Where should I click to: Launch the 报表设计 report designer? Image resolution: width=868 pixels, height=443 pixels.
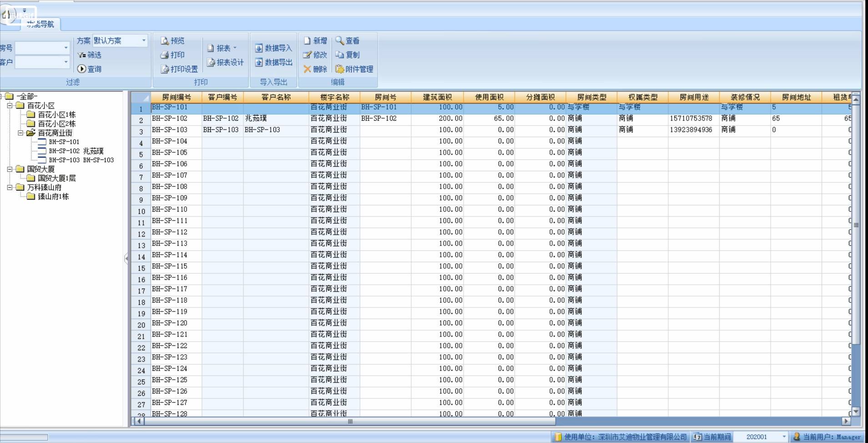coord(226,63)
